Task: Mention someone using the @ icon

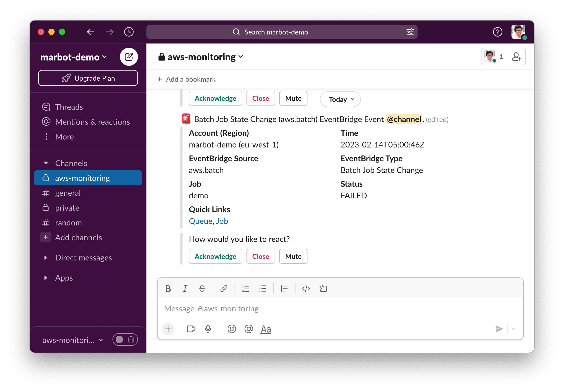Action: point(249,329)
